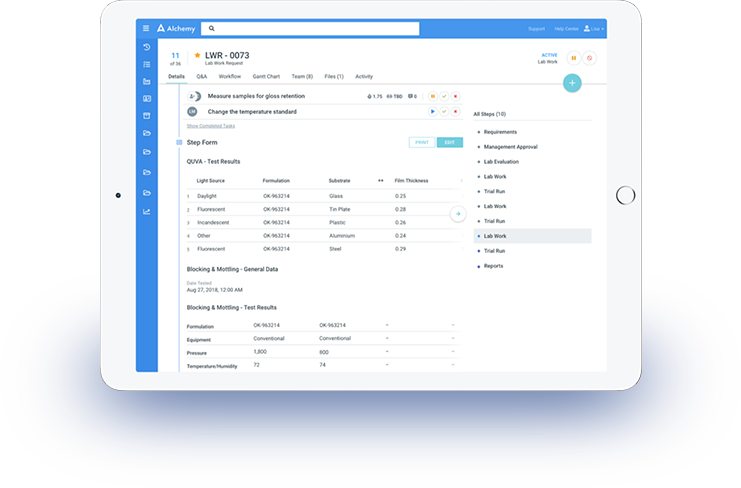The width and height of the screenshot is (741, 488).
Task: Click the Steel substrate cell
Action: tap(335, 249)
